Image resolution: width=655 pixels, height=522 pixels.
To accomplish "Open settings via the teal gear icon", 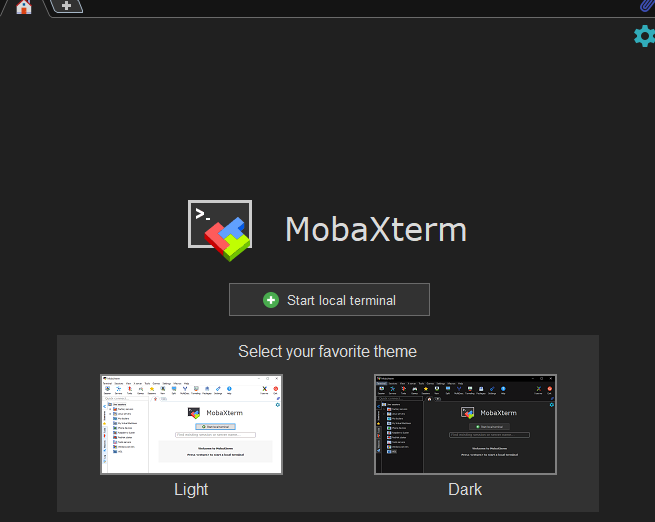I will point(645,36).
